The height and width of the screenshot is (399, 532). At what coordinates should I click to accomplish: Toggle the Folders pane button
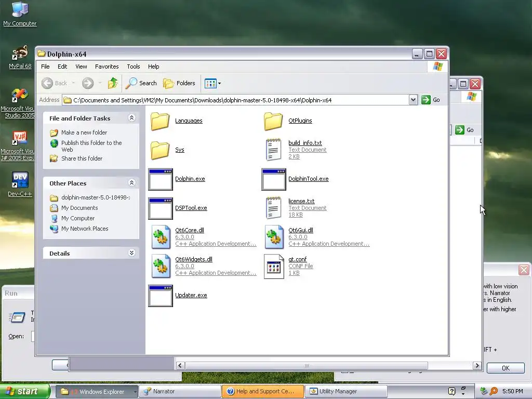point(179,83)
